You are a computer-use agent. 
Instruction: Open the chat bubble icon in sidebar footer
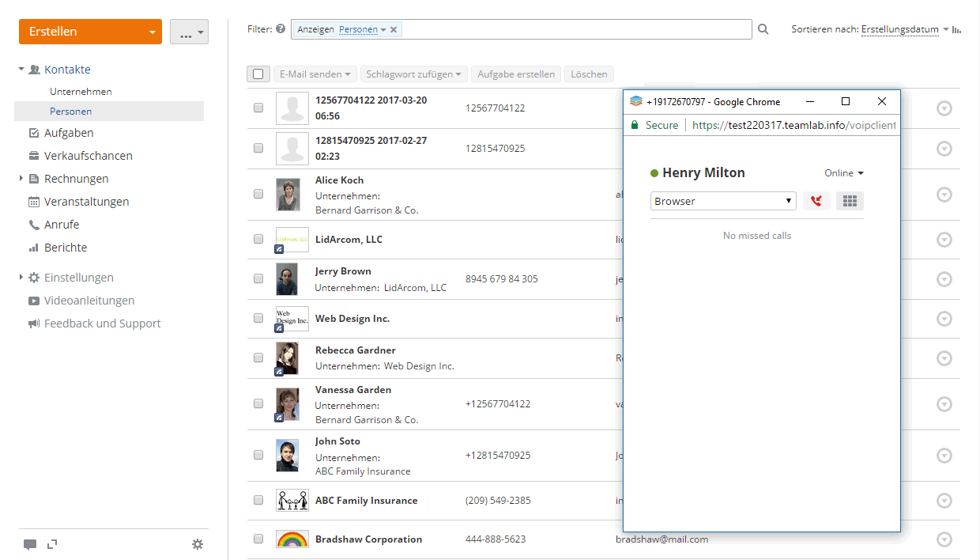pos(30,544)
